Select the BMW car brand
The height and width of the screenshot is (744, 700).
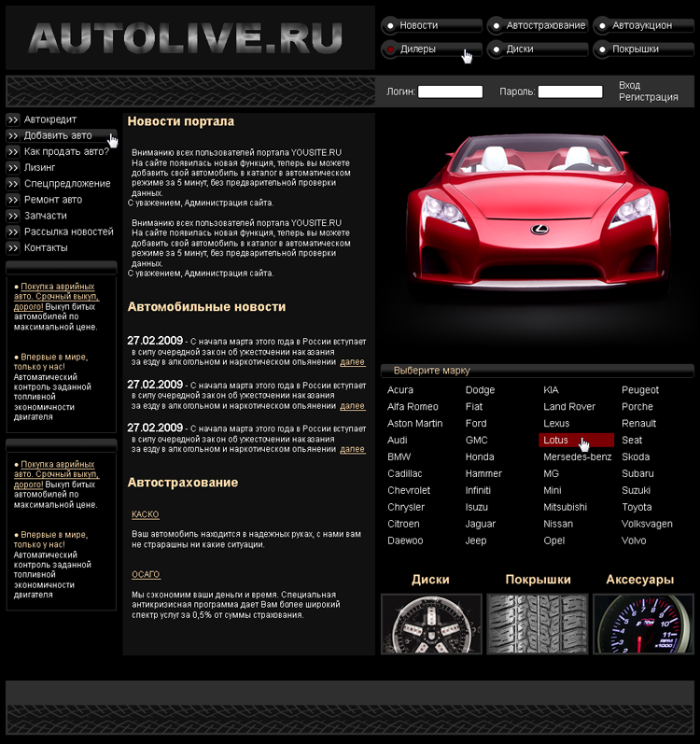click(399, 457)
